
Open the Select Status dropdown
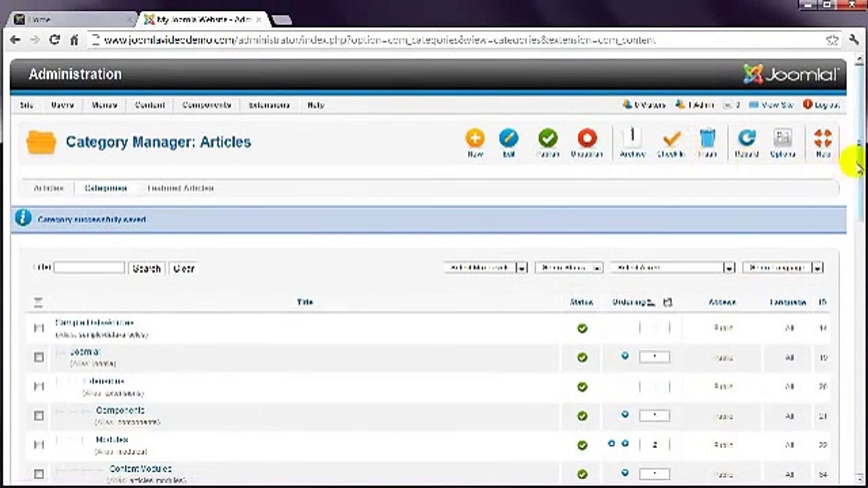[x=568, y=268]
